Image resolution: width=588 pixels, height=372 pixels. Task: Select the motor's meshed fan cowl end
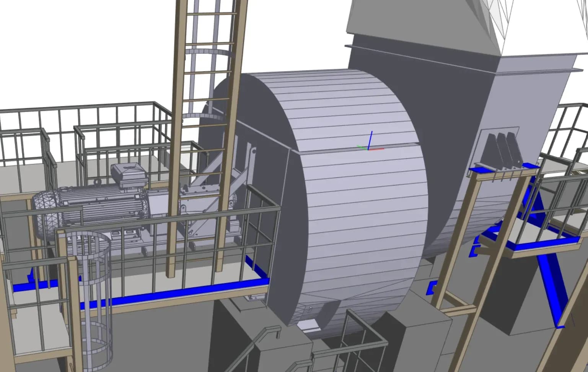[45, 213]
